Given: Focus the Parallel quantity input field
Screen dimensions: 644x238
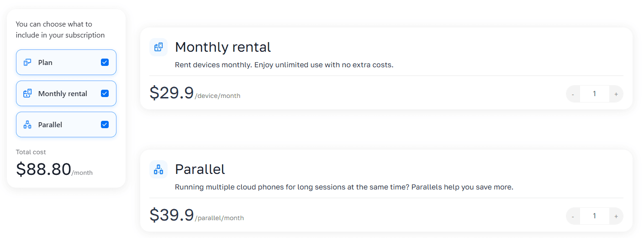Looking at the screenshot, I should point(594,216).
